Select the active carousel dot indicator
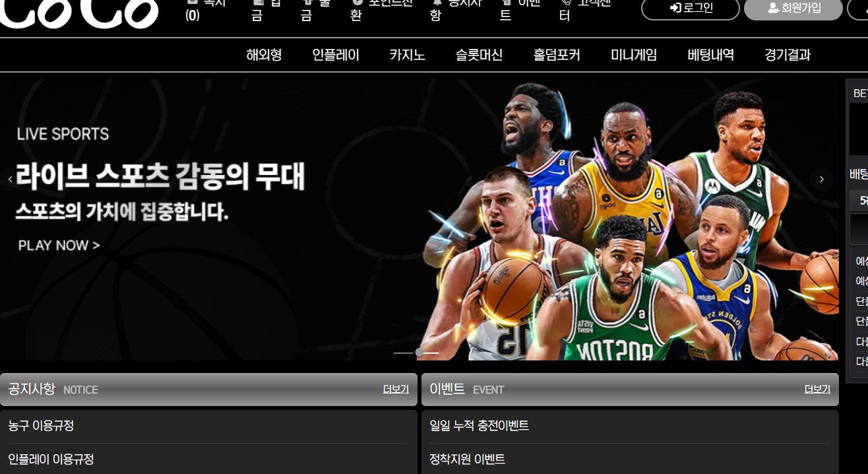This screenshot has width=868, height=474. tap(419, 353)
